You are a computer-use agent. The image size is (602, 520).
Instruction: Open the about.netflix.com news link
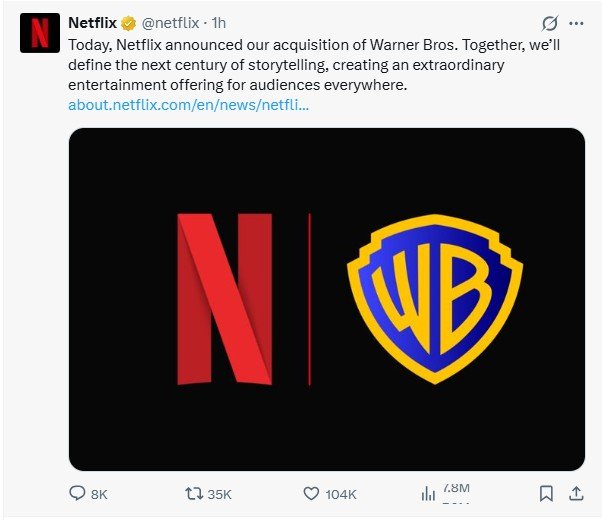188,104
